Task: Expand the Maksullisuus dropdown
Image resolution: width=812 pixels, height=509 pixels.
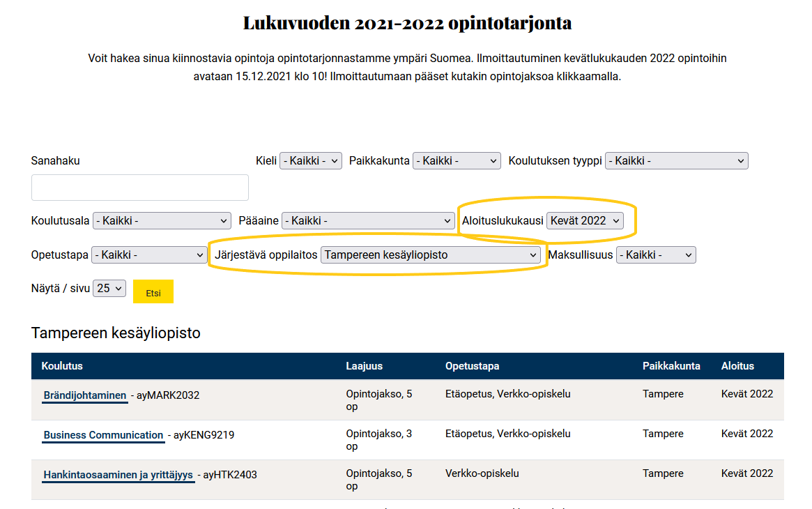Action: click(656, 255)
